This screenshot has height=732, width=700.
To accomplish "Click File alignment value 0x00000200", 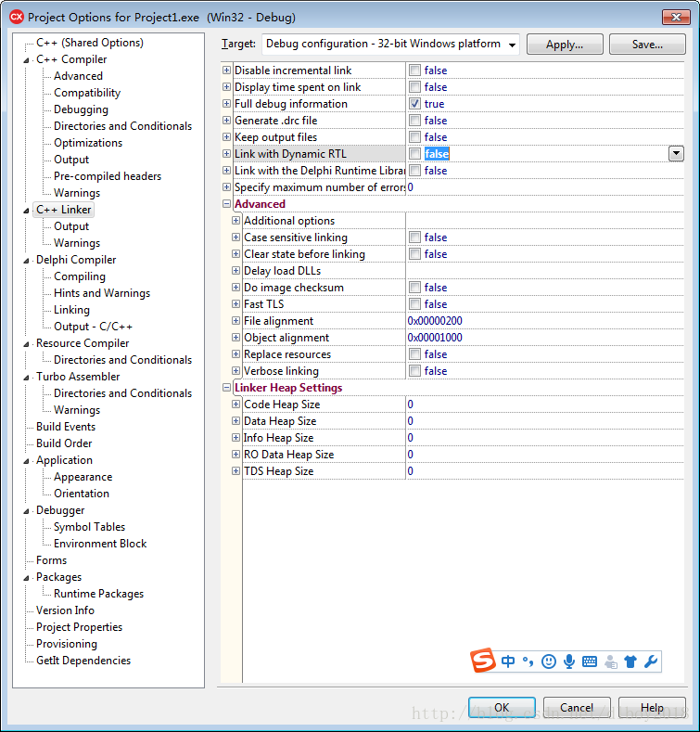I will [x=435, y=321].
